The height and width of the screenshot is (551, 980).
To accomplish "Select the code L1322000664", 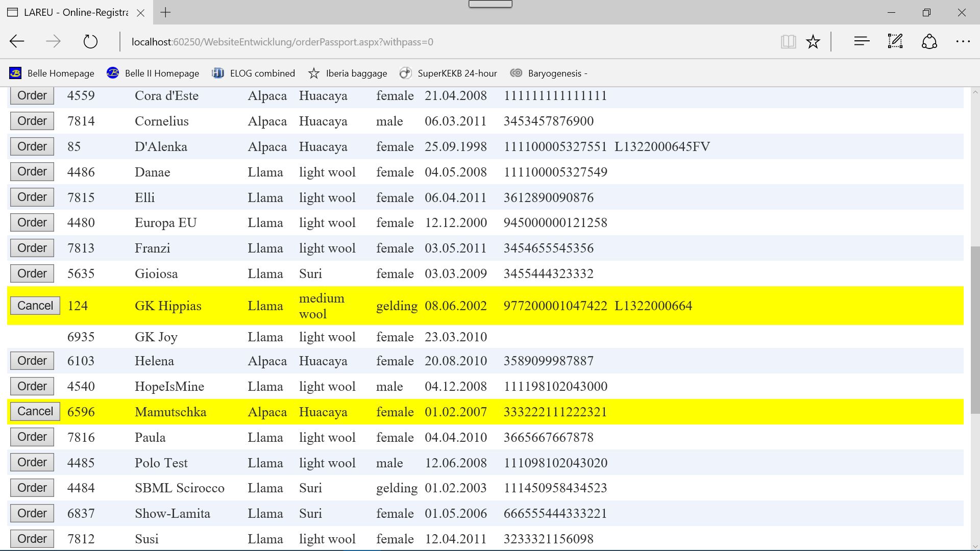I will click(653, 306).
